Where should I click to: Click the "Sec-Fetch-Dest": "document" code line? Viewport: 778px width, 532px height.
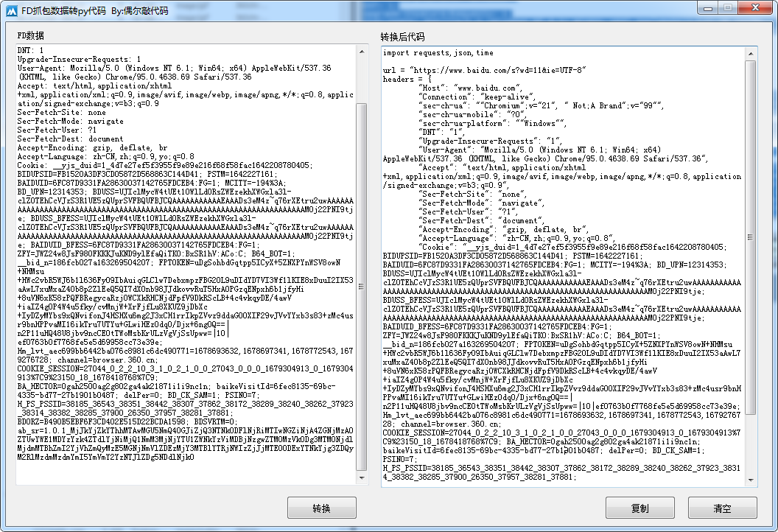pyautogui.click(x=481, y=220)
